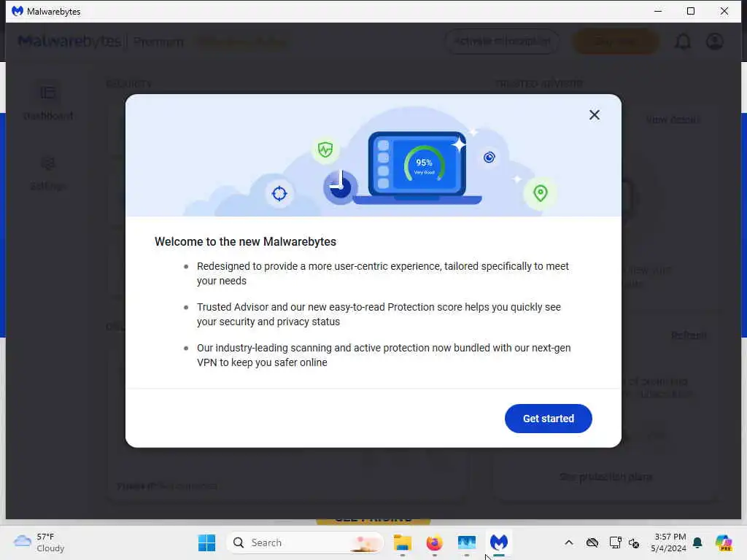Open the notification bell in the taskbar
The image size is (747, 560).
pyautogui.click(x=697, y=542)
